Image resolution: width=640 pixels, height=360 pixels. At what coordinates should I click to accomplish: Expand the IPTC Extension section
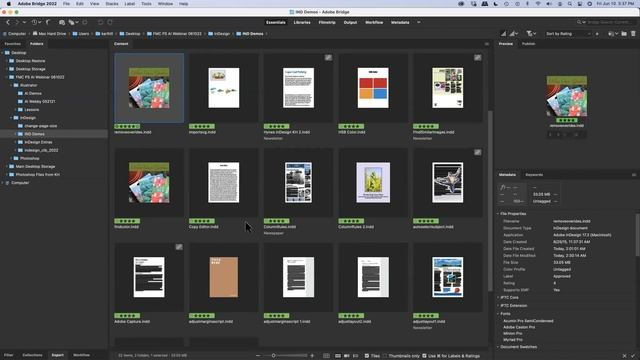(498, 306)
